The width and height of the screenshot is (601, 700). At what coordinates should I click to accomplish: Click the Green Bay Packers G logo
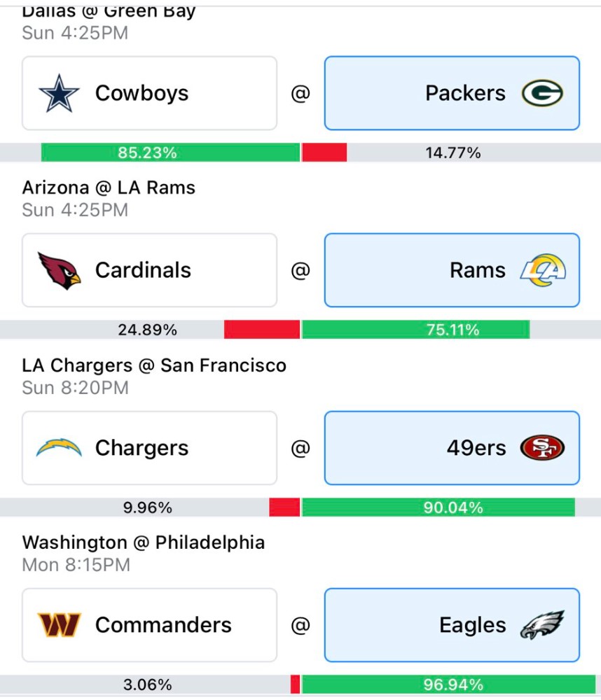point(542,93)
